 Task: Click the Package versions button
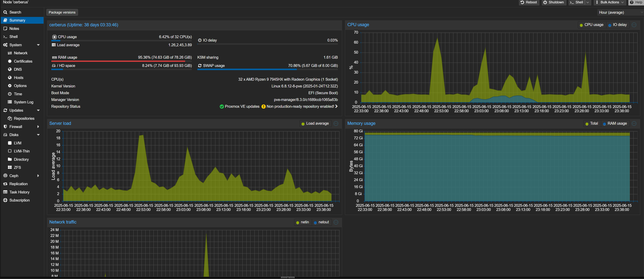click(x=62, y=12)
